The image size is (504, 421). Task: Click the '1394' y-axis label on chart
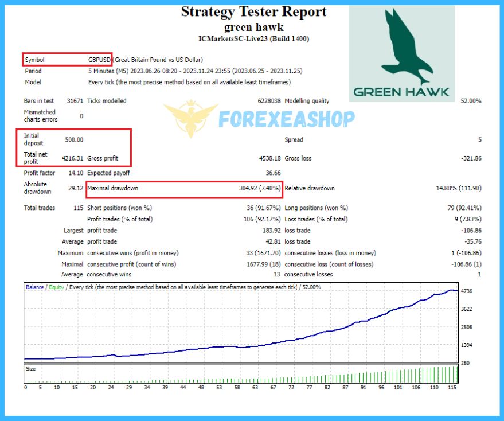pos(467,345)
